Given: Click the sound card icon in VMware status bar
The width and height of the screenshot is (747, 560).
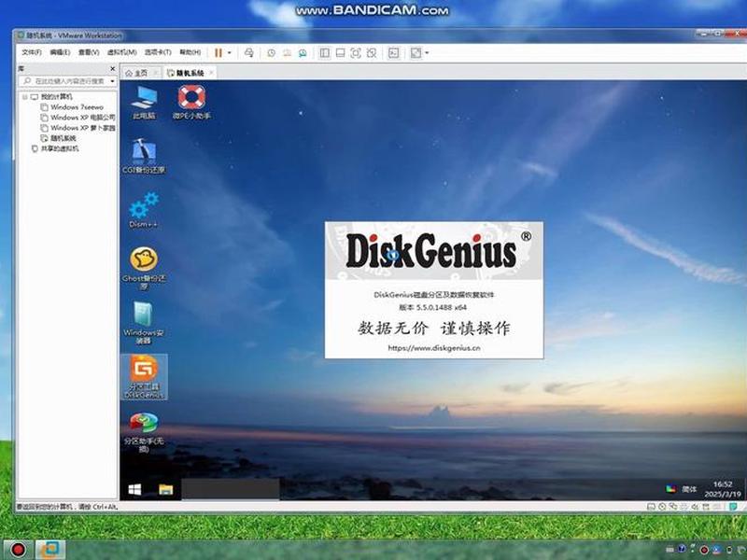Looking at the screenshot, I should click(695, 507).
